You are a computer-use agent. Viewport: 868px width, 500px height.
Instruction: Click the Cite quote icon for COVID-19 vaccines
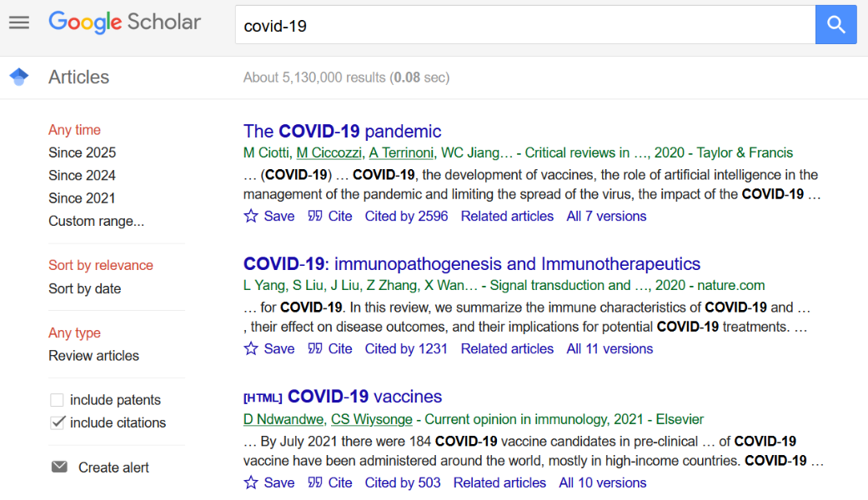[x=315, y=482]
